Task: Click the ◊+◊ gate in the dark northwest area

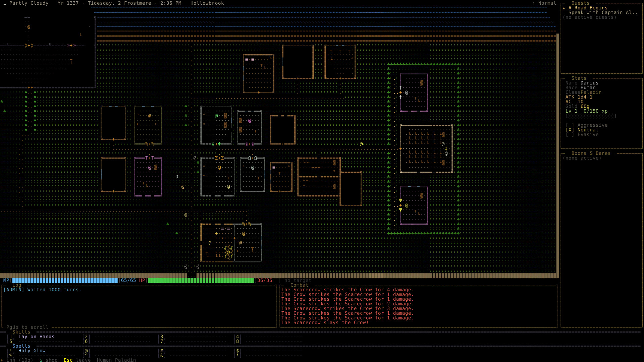Action: pos(29,46)
